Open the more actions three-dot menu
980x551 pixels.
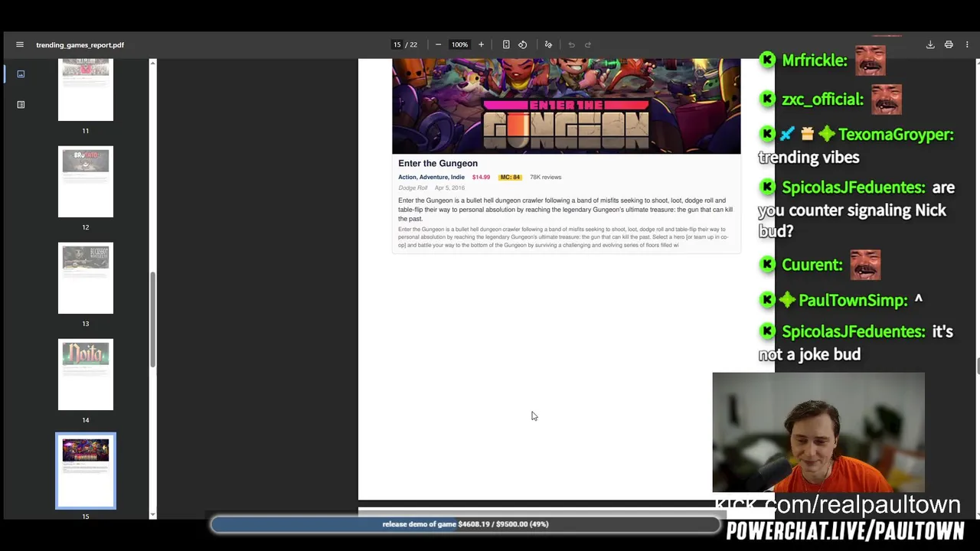967,44
